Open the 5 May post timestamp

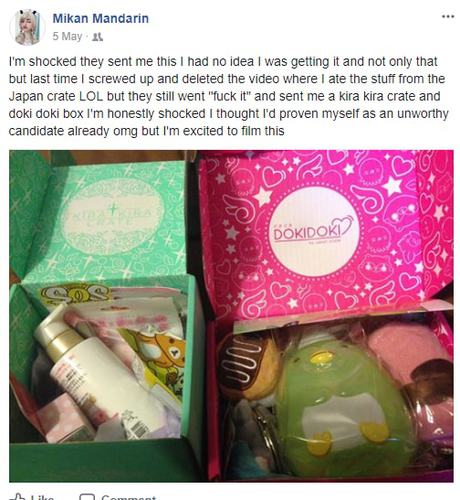(67, 36)
